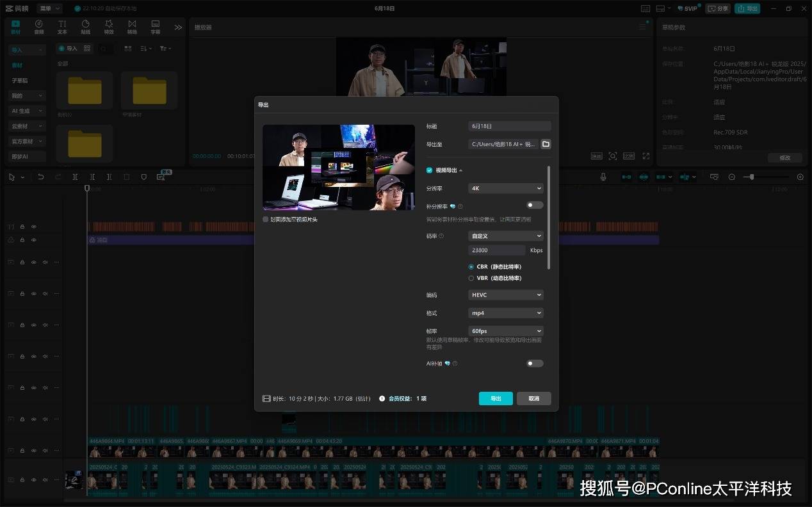
Task: Open the 分辨率 4K dropdown
Action: click(506, 188)
